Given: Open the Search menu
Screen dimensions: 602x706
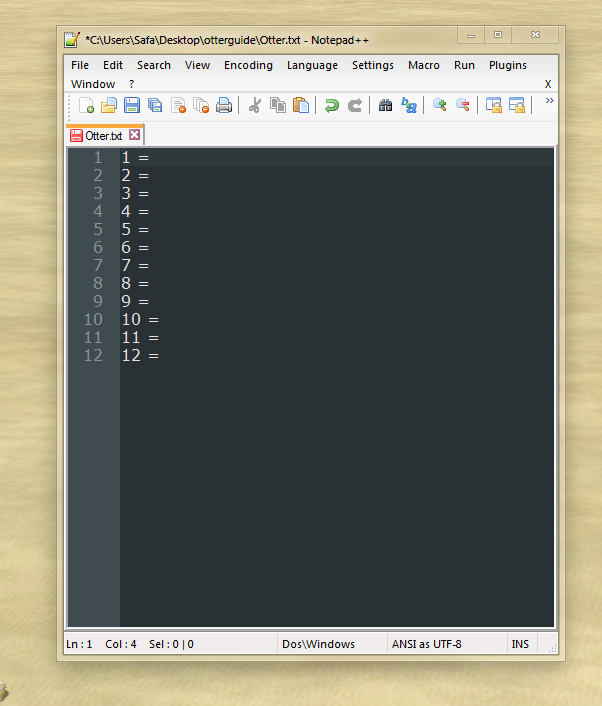Looking at the screenshot, I should pos(154,65).
